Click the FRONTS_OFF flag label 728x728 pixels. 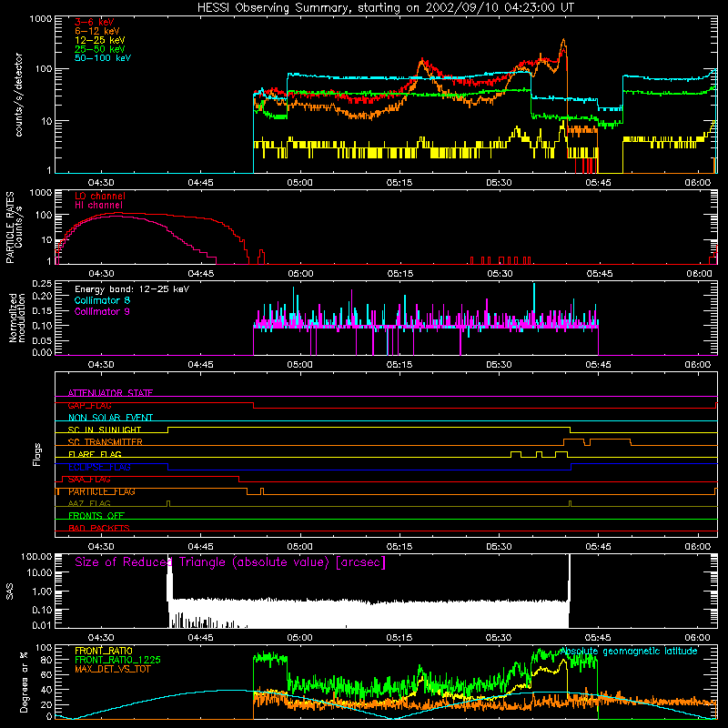point(96,516)
